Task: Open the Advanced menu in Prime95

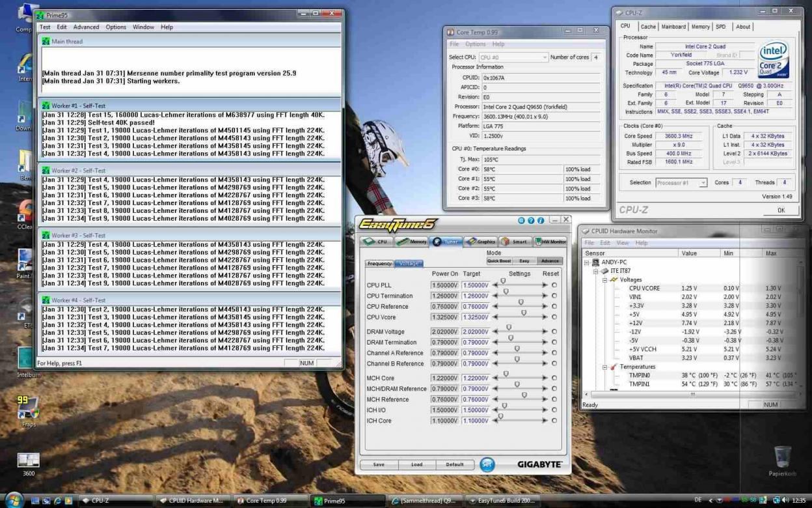Action: 86,27
